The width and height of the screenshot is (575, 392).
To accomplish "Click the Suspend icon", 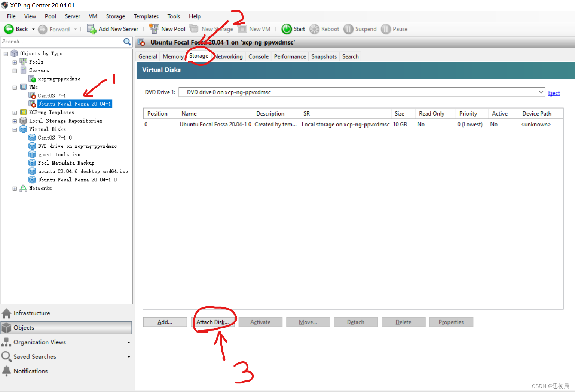I will pyautogui.click(x=348, y=29).
